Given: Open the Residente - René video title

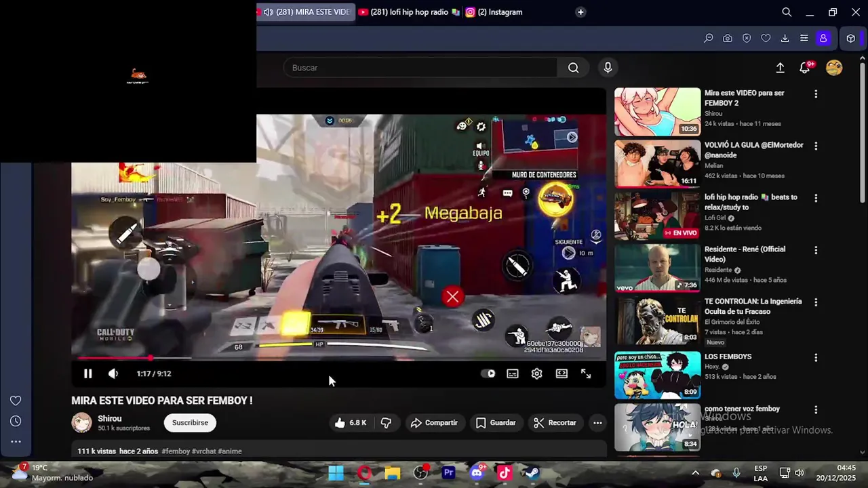Looking at the screenshot, I should point(745,254).
